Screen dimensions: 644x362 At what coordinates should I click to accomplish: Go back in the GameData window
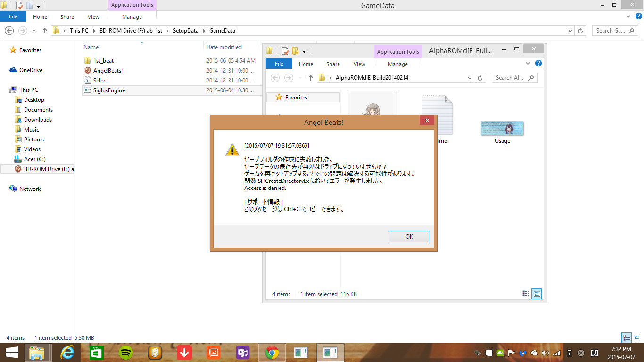click(9, 31)
